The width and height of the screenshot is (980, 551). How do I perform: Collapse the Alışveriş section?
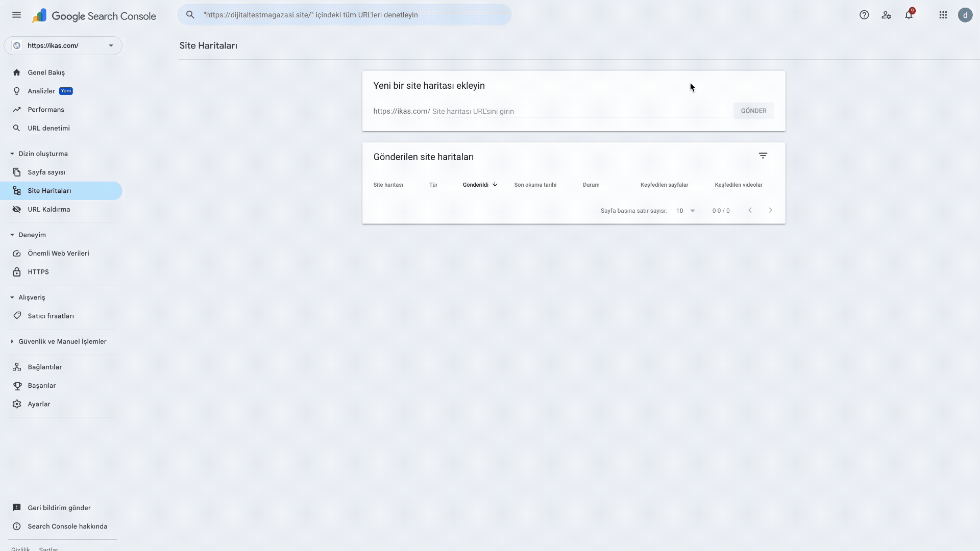(x=12, y=297)
